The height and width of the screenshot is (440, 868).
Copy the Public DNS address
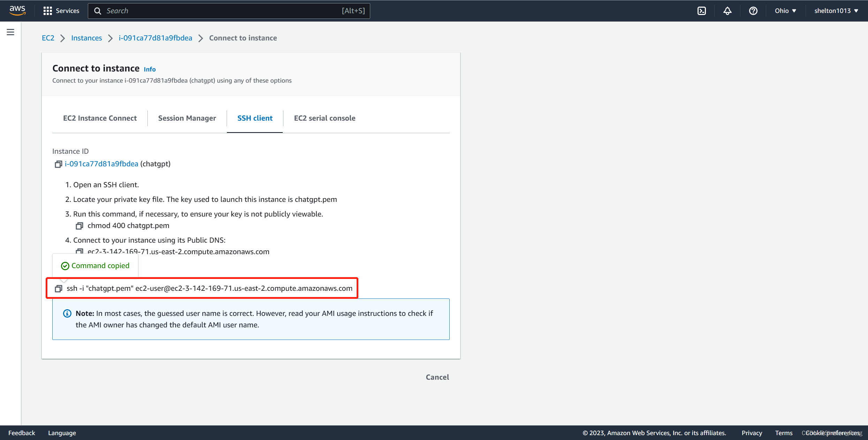(79, 251)
